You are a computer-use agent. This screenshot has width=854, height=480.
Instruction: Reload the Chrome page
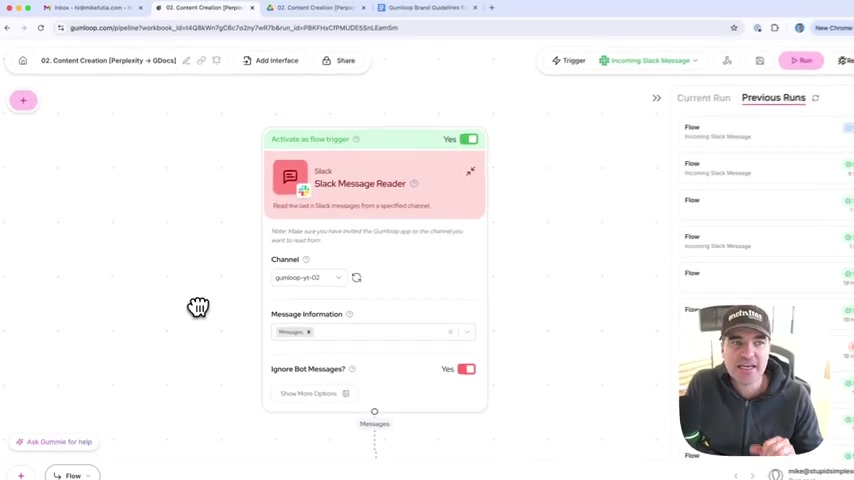[x=41, y=28]
